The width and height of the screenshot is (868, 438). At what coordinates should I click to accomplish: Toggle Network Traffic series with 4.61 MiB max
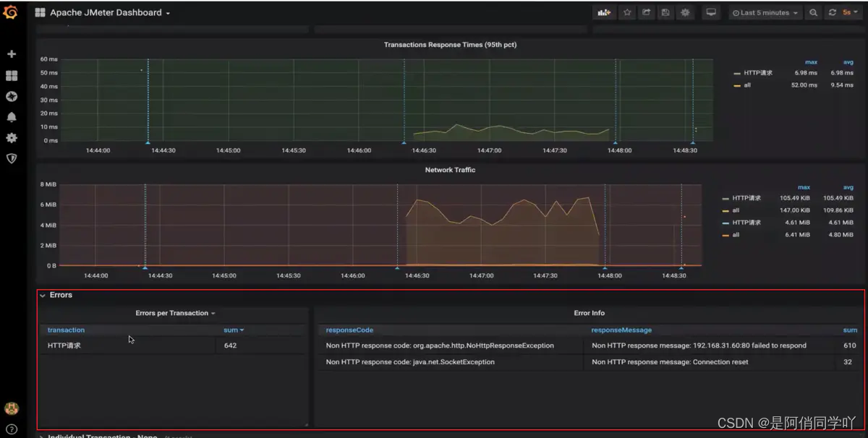tap(746, 223)
